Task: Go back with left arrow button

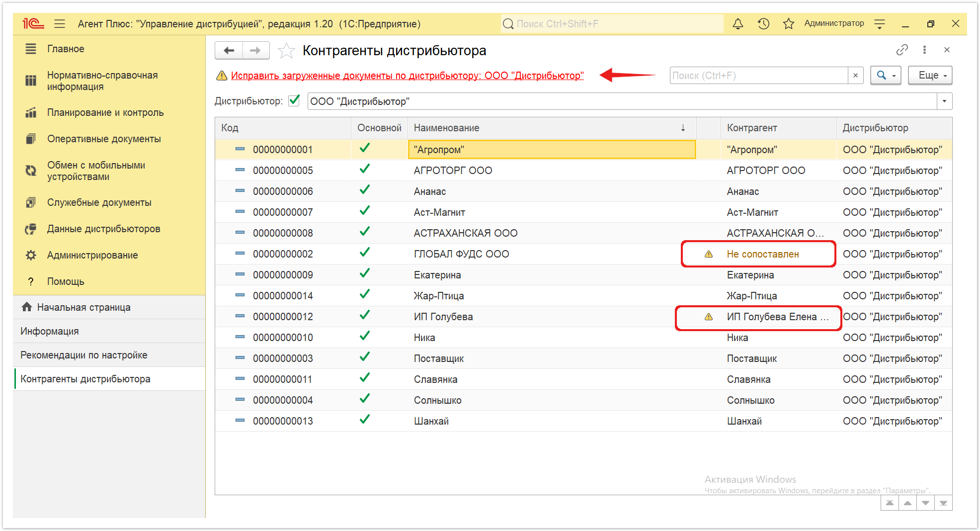Action: pyautogui.click(x=229, y=50)
